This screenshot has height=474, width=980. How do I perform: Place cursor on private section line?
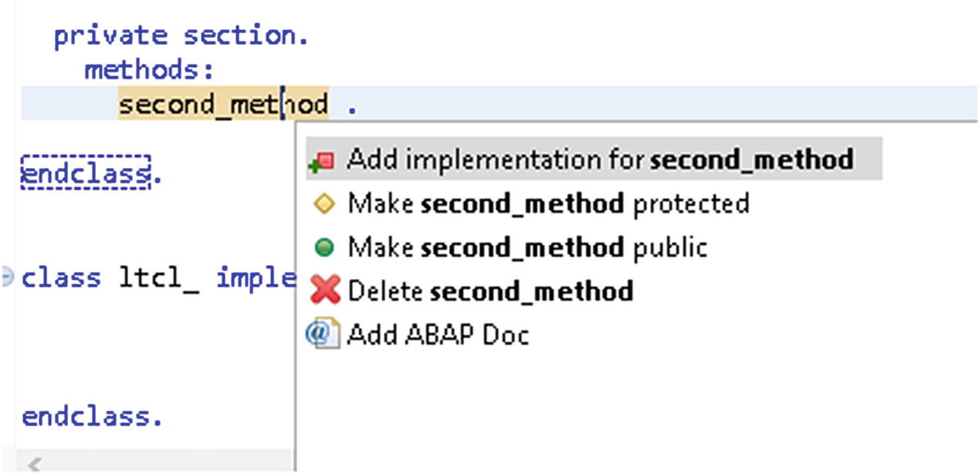[x=181, y=38]
